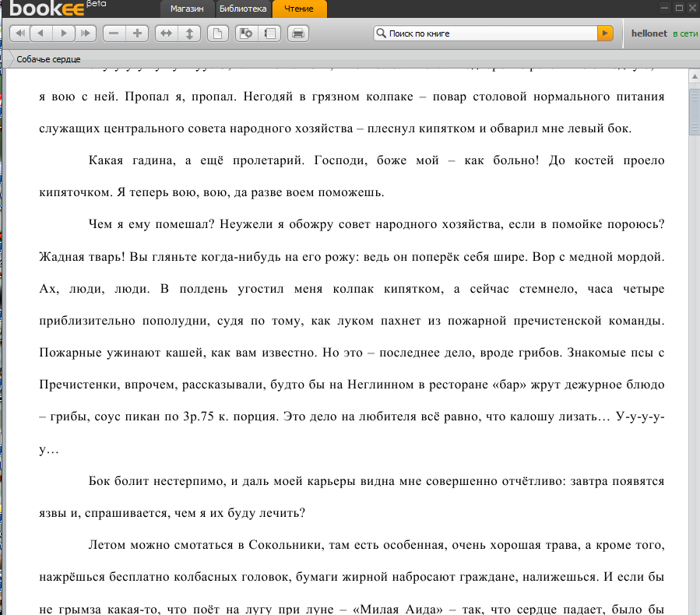
Task: Click the word 'Негодяй' in the text
Action: [269, 97]
